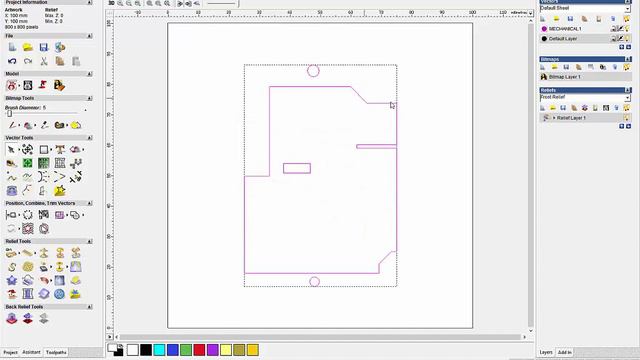640x360 pixels.
Task: Switch to the Assistant tab
Action: tap(31, 352)
